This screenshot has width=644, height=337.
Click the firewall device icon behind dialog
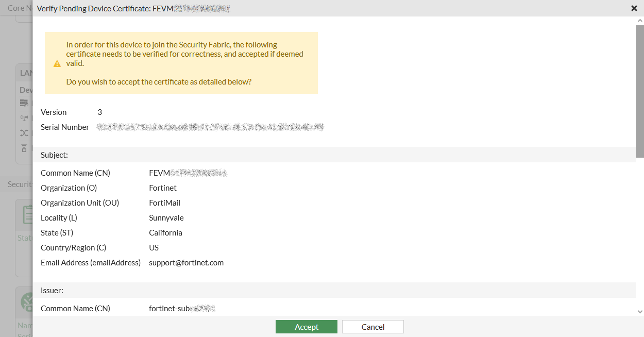click(24, 104)
